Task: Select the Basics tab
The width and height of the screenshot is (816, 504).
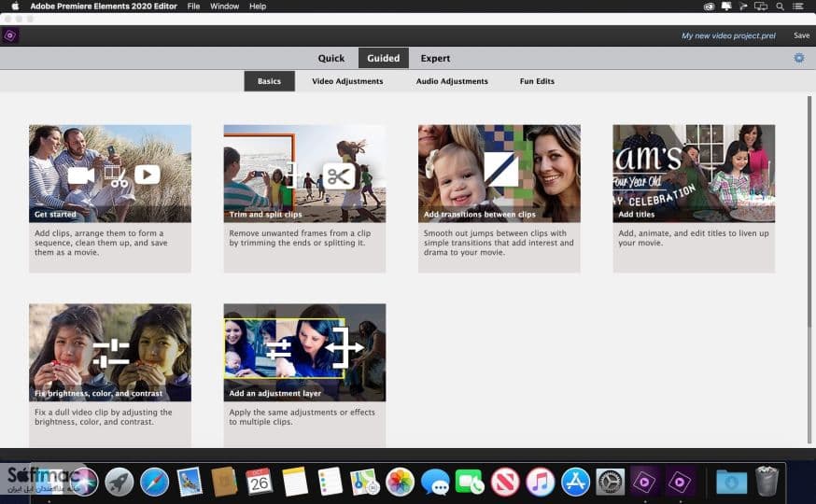Action: coord(269,81)
